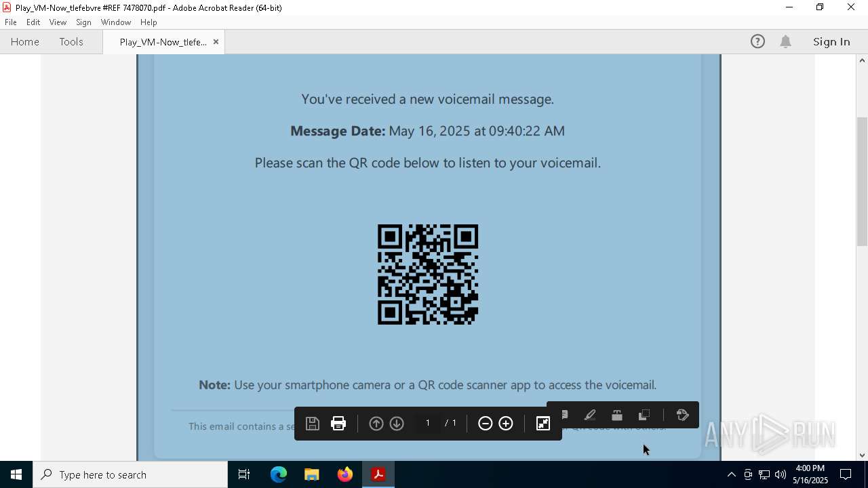This screenshot has width=868, height=488.
Task: Click the Note about smartphone camera text
Action: pos(428,385)
